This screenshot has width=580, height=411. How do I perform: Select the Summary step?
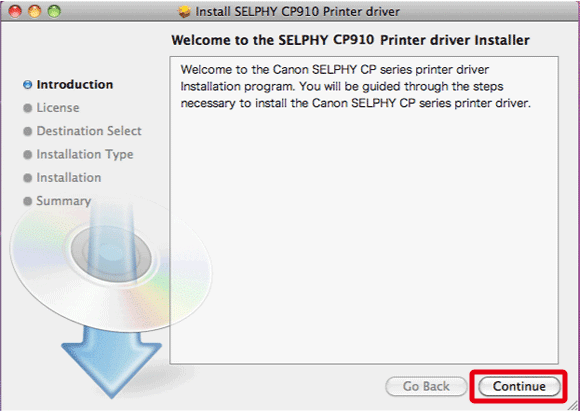point(64,201)
